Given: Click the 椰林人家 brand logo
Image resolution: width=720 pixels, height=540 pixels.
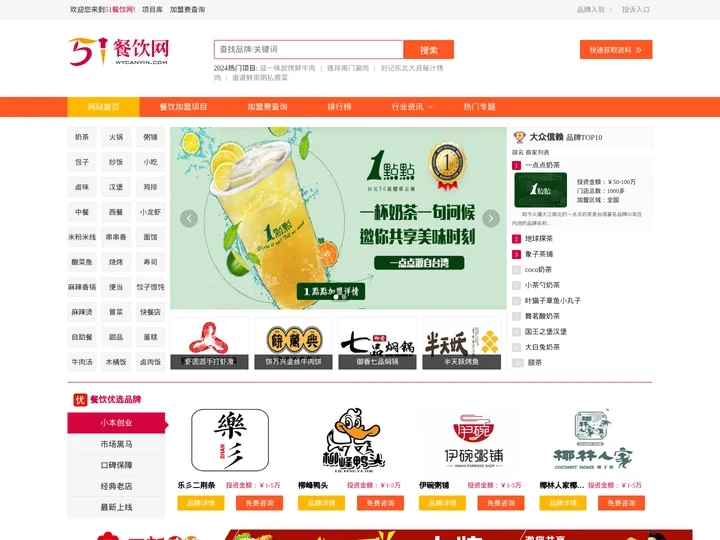Looking at the screenshot, I should tap(593, 440).
